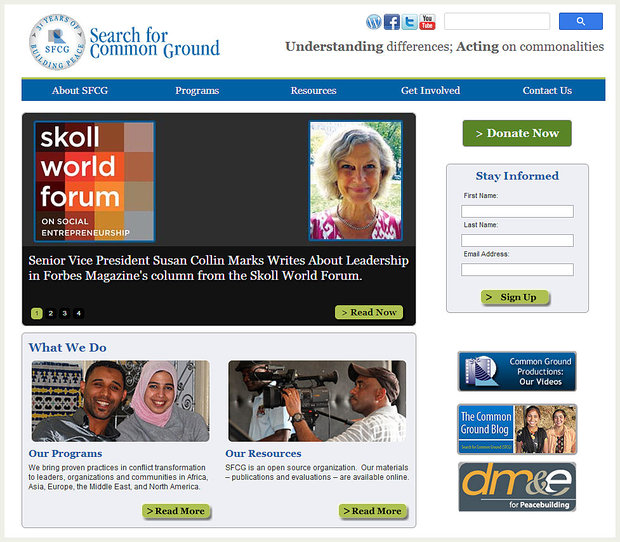Switch to carousel slide 2
Screen dimensions: 620x542
[x=51, y=313]
